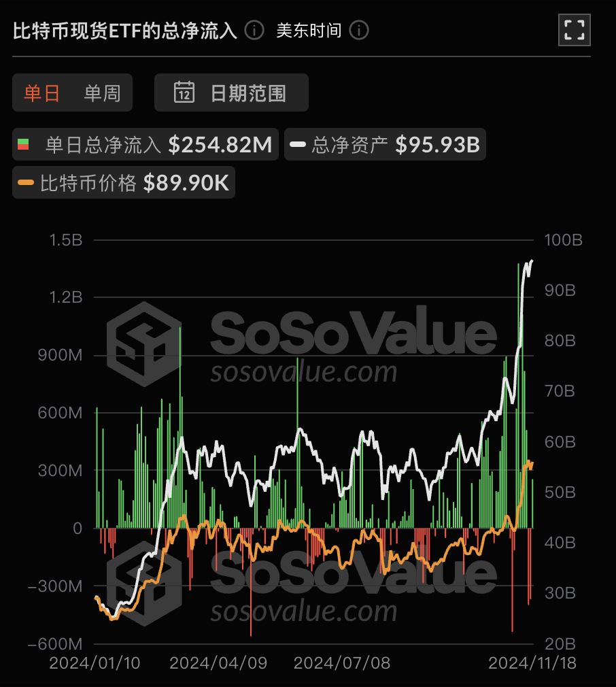
Task: Click the calendar icon in 日期范围 button
Action: pos(184,93)
